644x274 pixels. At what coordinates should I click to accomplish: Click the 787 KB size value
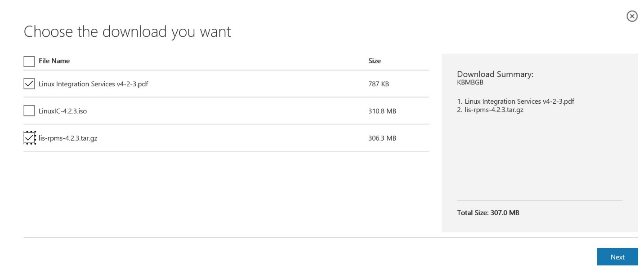[x=378, y=84]
